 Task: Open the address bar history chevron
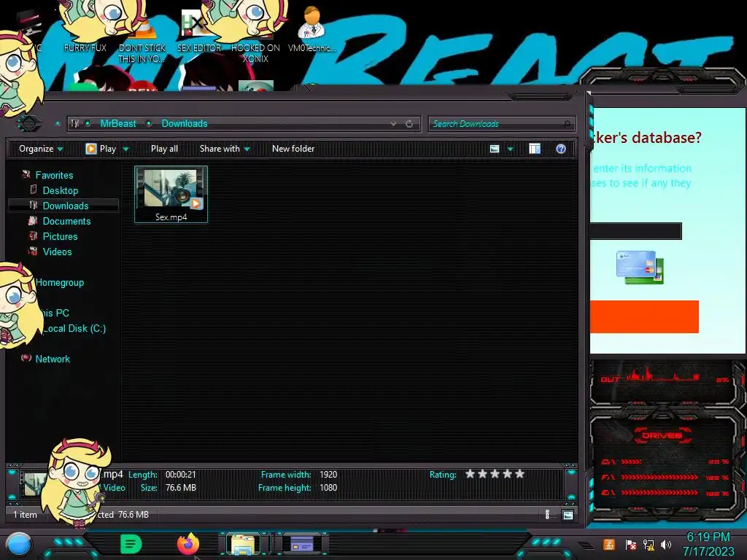393,124
